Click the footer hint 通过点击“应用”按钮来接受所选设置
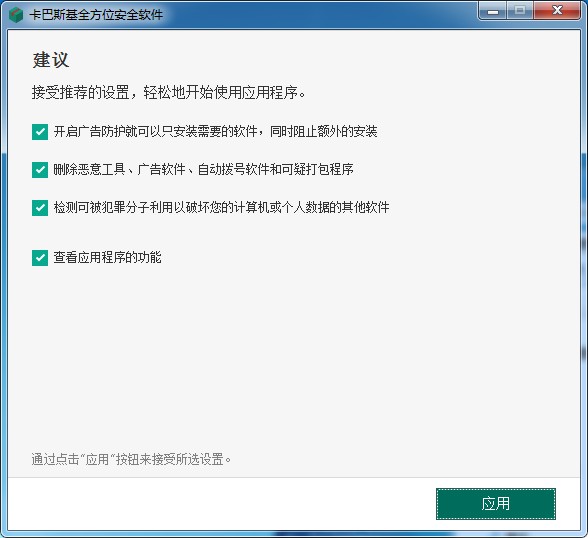The width and height of the screenshot is (588, 538). pos(131,459)
